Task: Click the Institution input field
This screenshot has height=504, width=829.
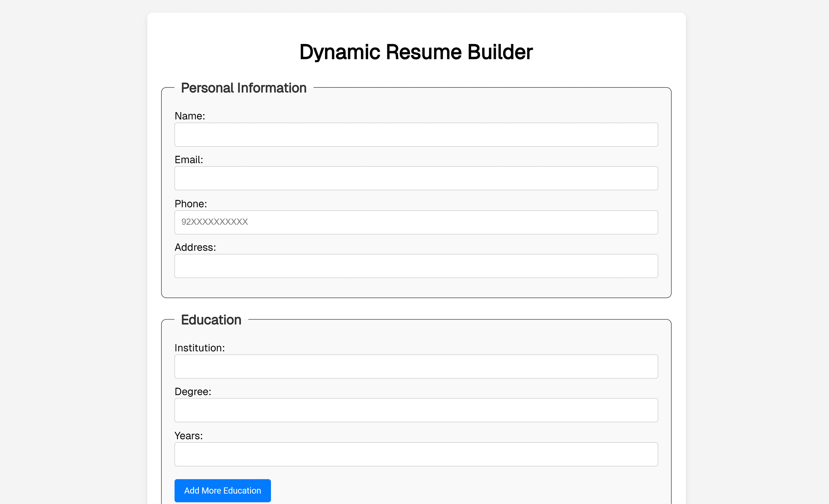Action: coord(416,366)
